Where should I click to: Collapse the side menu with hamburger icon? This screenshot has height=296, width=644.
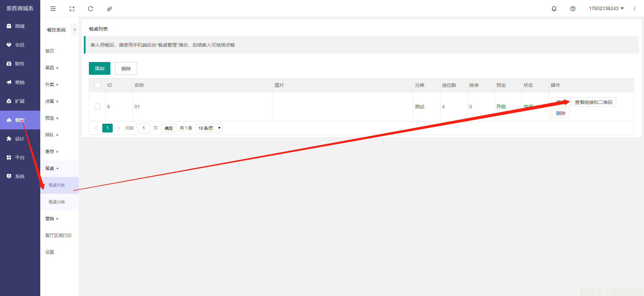(53, 9)
